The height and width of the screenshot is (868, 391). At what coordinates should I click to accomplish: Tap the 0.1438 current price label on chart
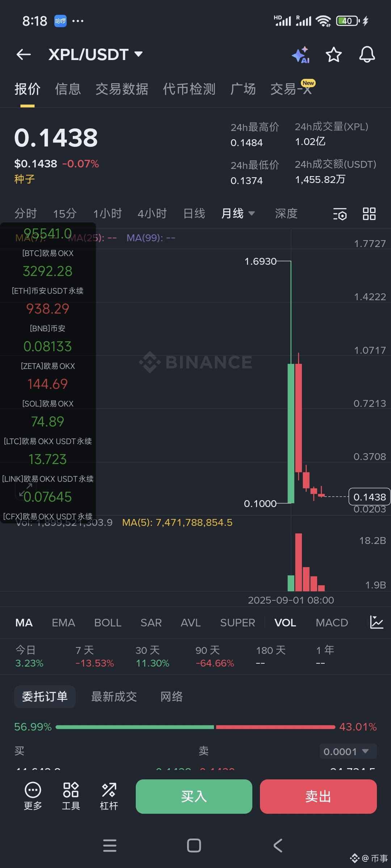coord(369,497)
